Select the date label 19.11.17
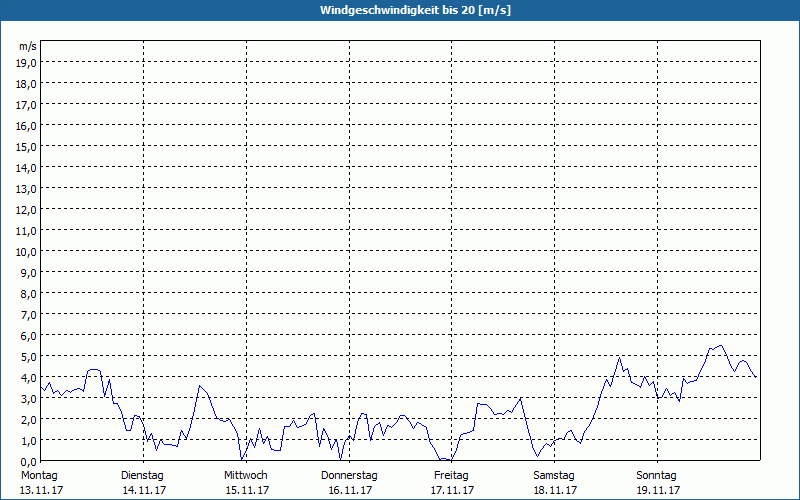800x500 pixels. 657,490
